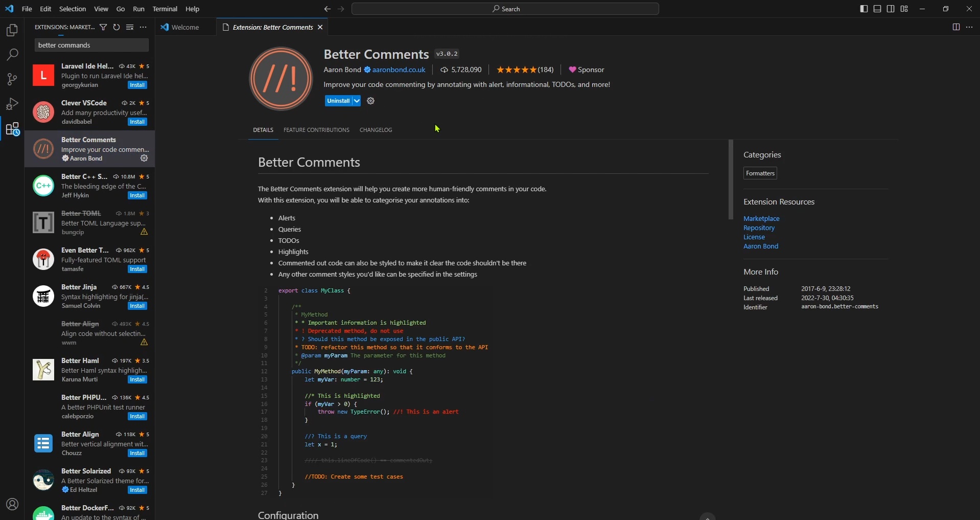Click the Laravel Ide Helper extension icon
Image resolution: width=980 pixels, height=520 pixels.
pos(43,75)
